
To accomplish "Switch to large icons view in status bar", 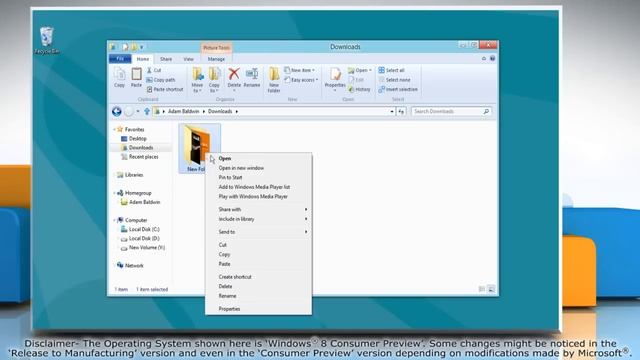I will click(491, 289).
